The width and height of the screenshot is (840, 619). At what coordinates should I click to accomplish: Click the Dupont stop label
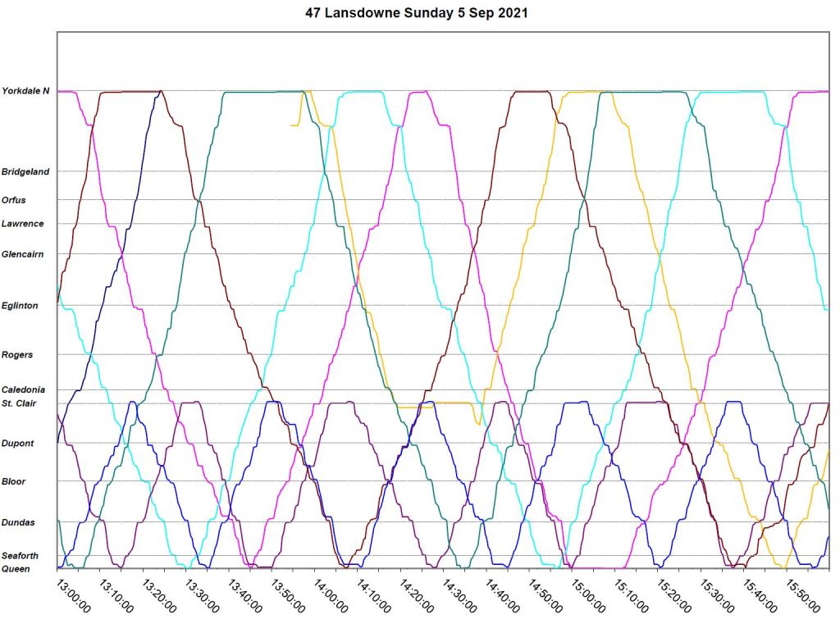click(x=18, y=444)
